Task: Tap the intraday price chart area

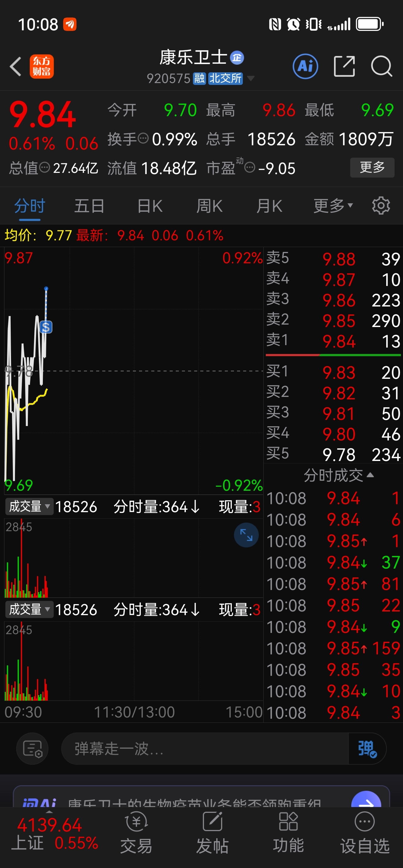Action: (134, 371)
